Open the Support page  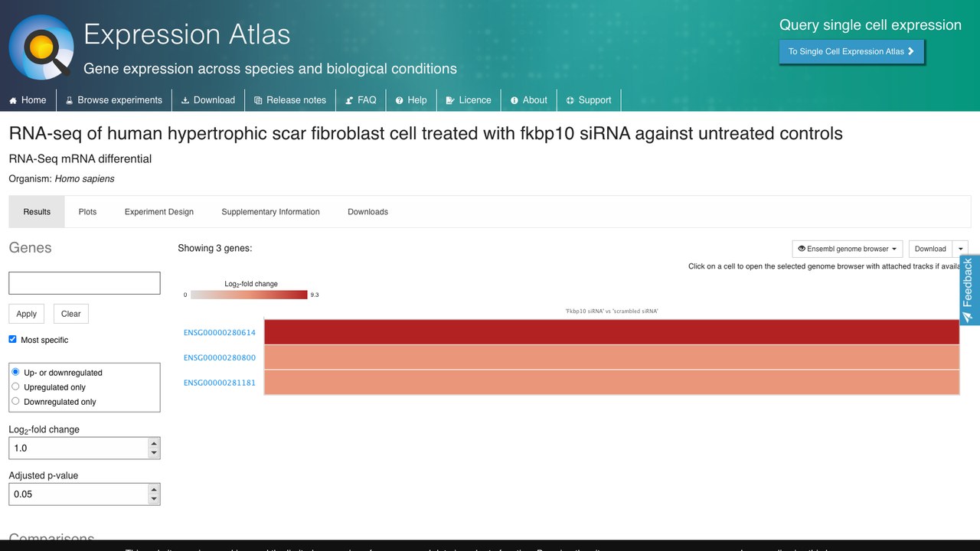[589, 100]
